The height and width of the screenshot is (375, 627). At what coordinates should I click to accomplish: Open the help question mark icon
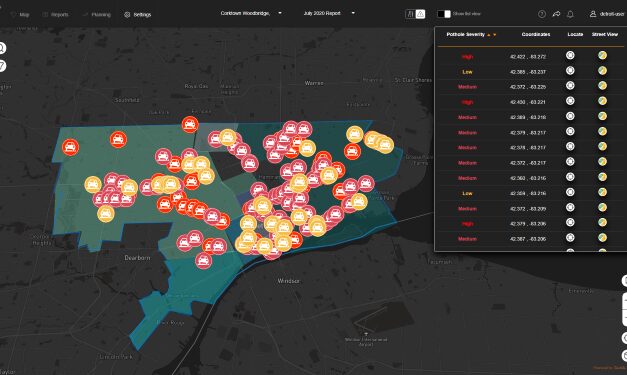coord(541,14)
